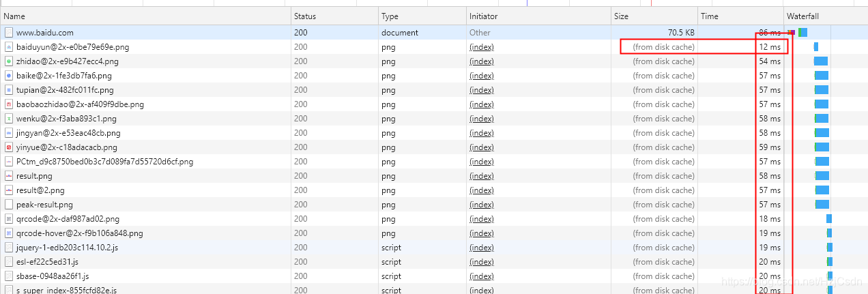Open (index) initiator link for result.png
Image resolution: width=868 pixels, height=294 pixels.
[x=482, y=176]
